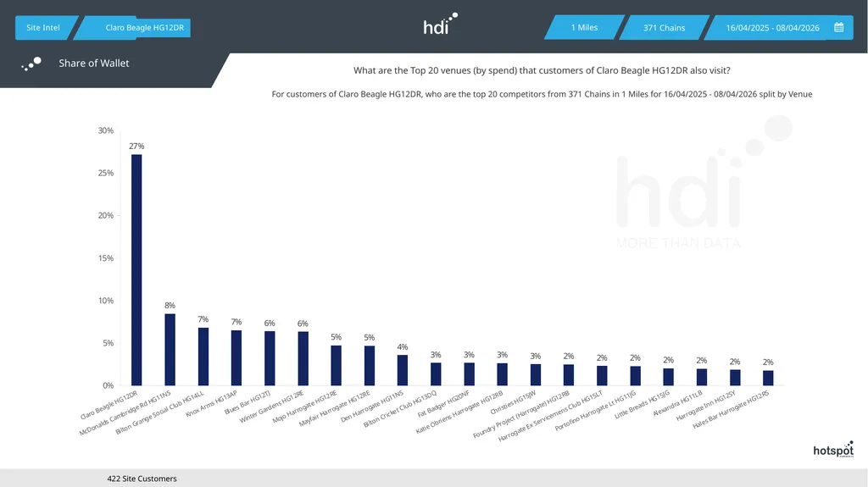The image size is (868, 487).
Task: Click the hdi logo in header
Action: [x=441, y=24]
